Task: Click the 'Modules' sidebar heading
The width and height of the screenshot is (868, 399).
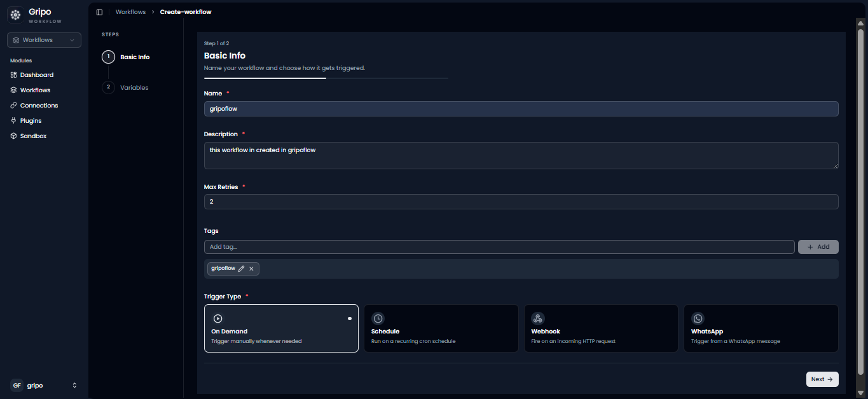Action: (x=21, y=60)
